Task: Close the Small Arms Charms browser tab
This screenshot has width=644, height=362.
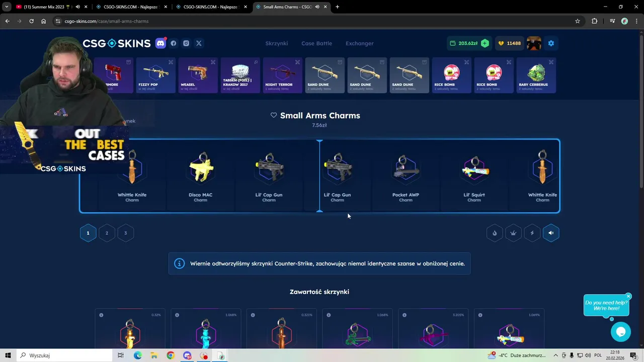Action: [326, 7]
